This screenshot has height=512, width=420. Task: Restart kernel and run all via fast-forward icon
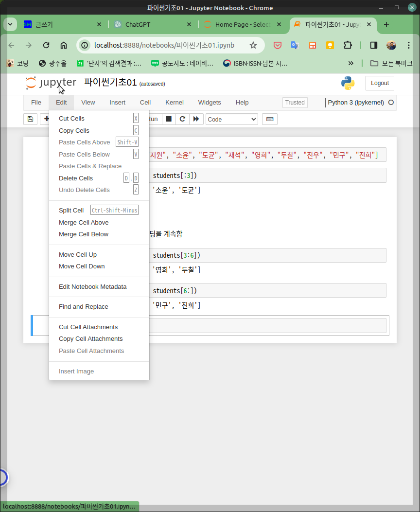pos(196,119)
